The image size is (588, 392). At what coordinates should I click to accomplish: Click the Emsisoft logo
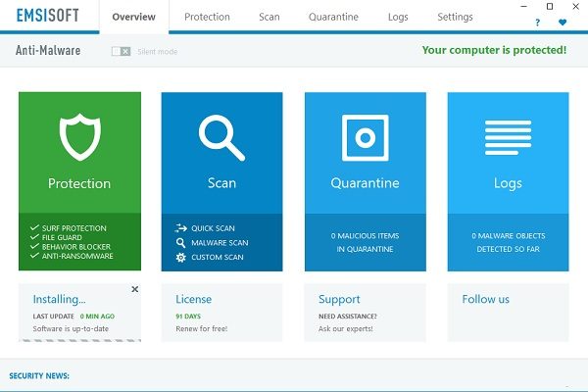coord(48,16)
